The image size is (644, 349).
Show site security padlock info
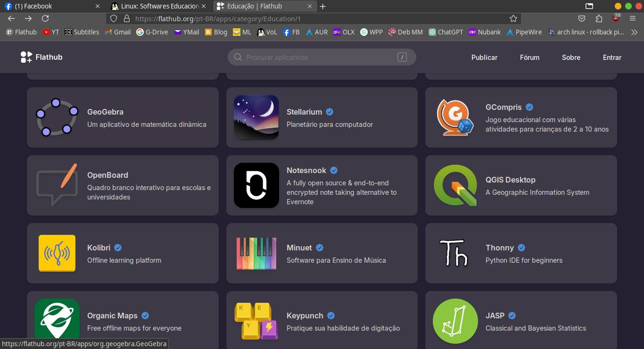pos(126,18)
